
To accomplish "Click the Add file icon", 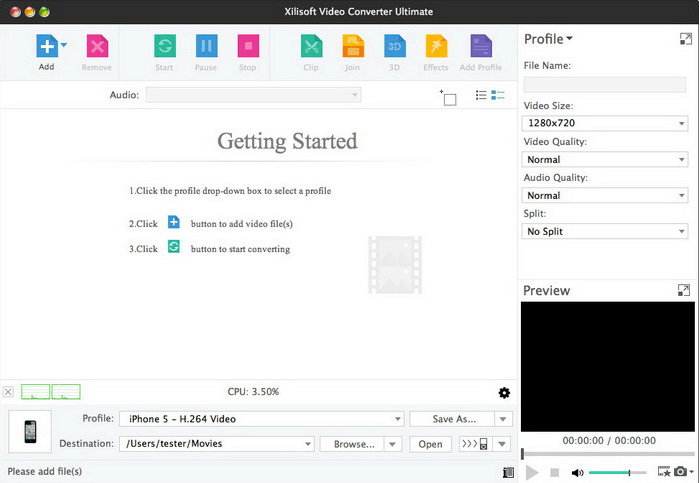I will click(x=47, y=46).
